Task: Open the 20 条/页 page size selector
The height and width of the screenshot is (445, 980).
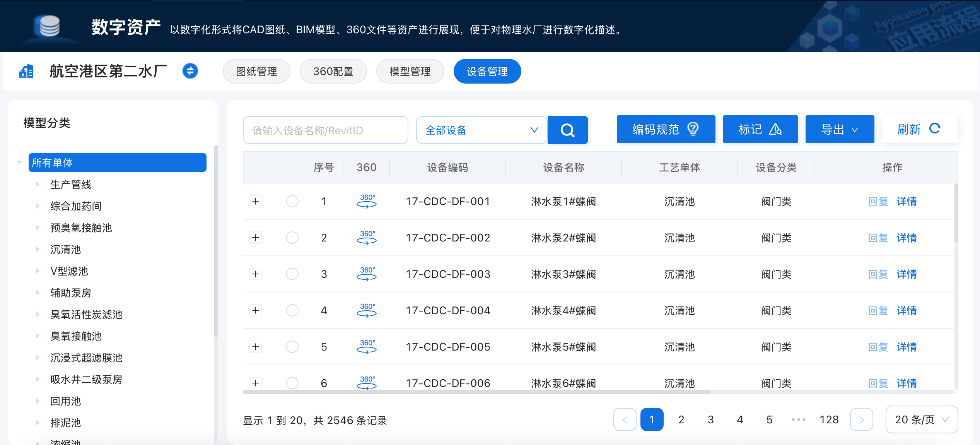Action: (x=922, y=419)
